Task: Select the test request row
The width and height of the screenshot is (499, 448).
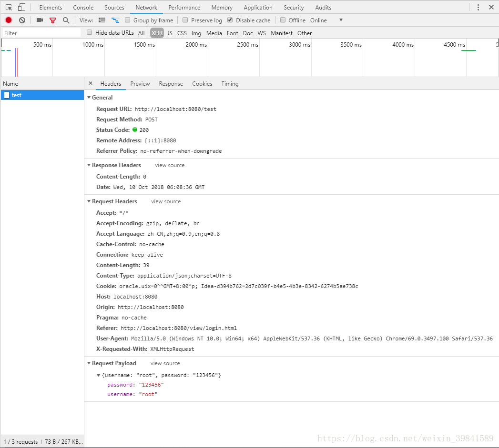Action: click(42, 95)
